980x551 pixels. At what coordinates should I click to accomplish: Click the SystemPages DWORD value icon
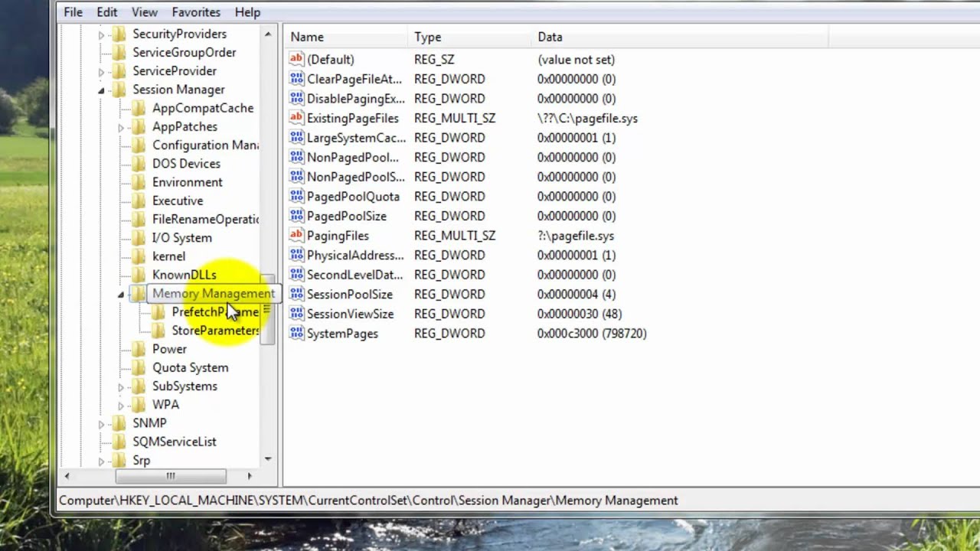point(296,334)
